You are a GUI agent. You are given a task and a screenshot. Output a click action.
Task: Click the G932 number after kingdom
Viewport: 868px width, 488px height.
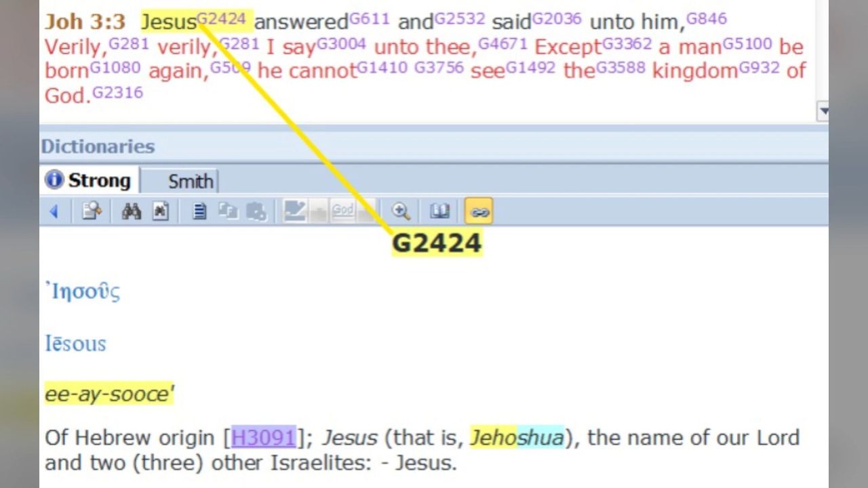coord(759,67)
